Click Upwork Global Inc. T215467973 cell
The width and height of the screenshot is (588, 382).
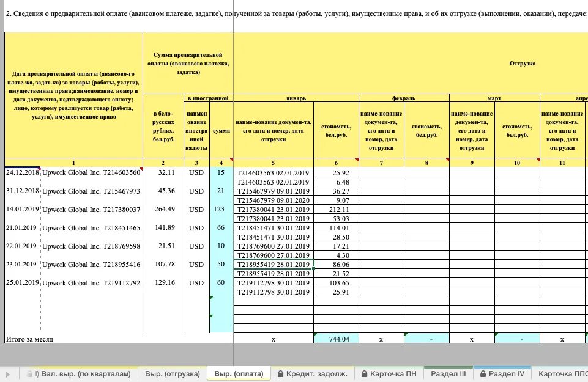coord(92,191)
